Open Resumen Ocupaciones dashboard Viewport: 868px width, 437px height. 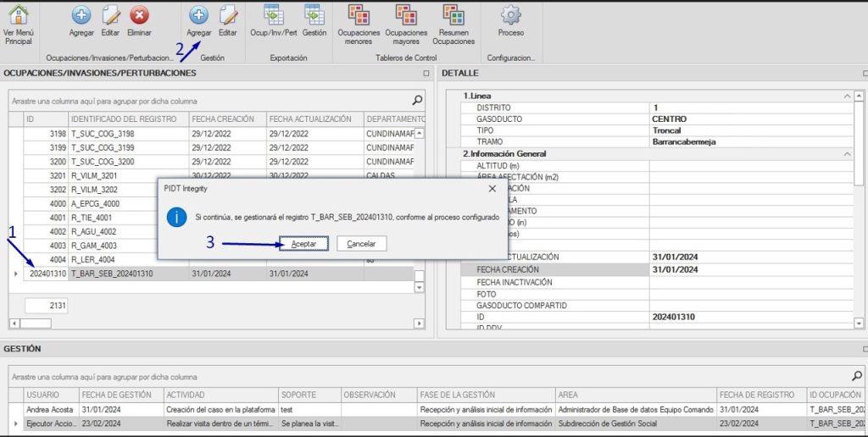(453, 14)
